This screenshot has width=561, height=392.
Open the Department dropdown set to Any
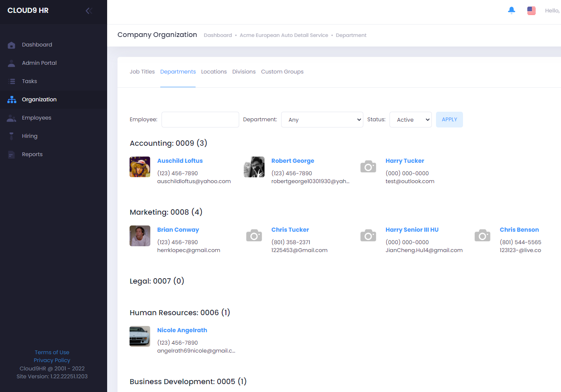(322, 120)
